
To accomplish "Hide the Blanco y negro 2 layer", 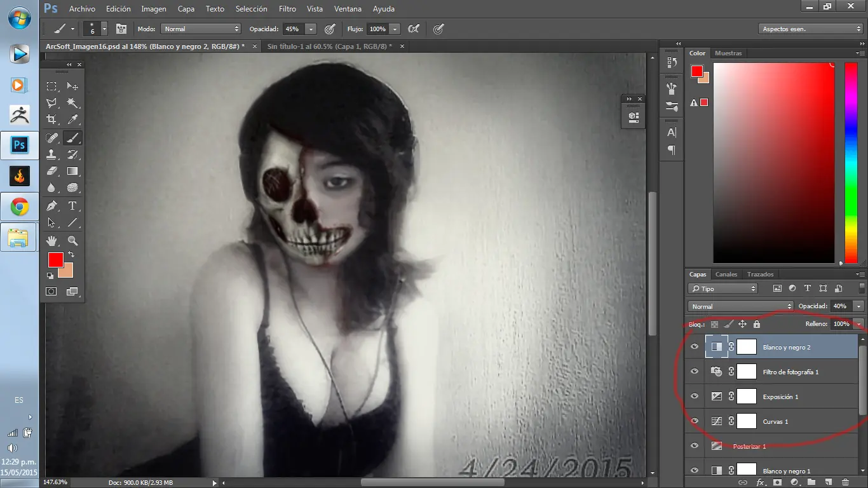I will (695, 347).
